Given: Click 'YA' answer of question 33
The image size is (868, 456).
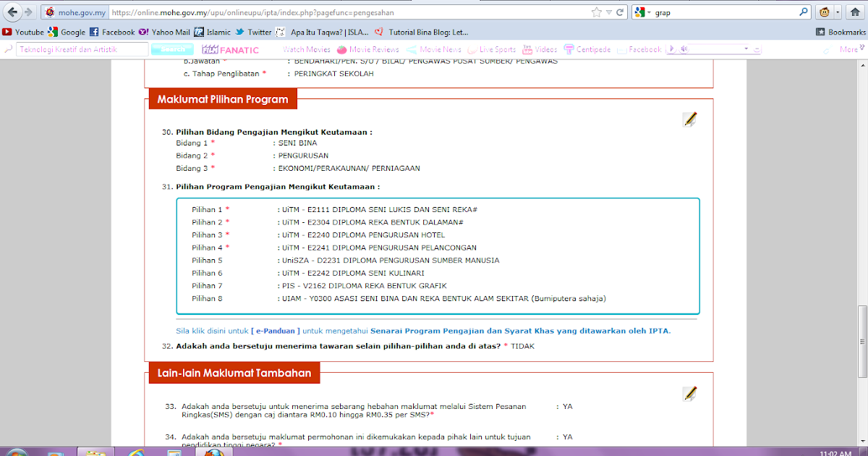Looking at the screenshot, I should 568,407.
